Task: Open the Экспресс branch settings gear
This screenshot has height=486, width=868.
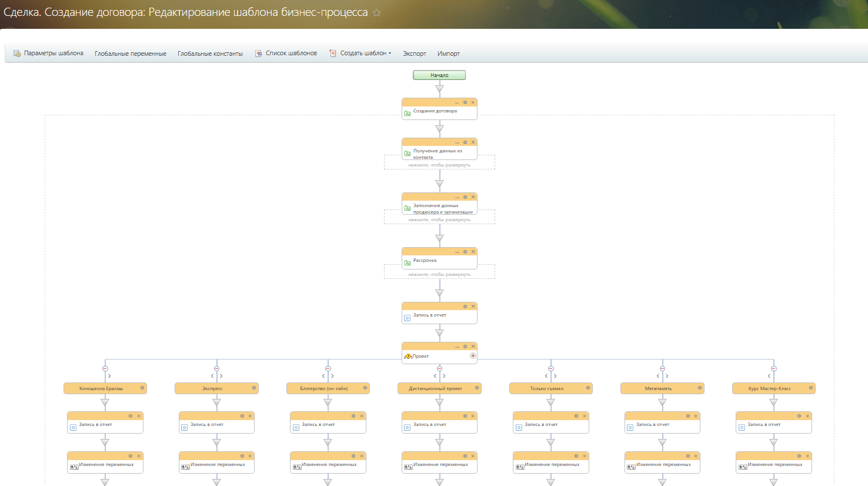Action: pos(254,388)
